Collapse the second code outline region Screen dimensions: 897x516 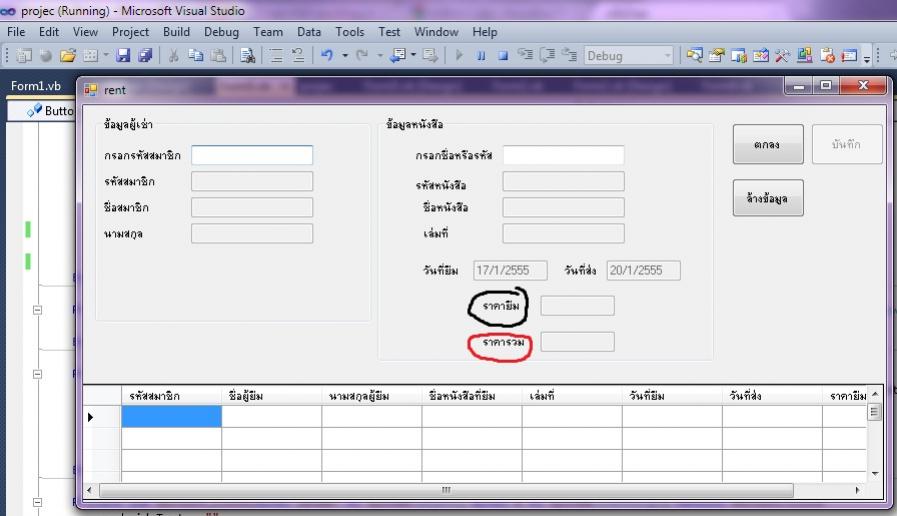pos(37,374)
